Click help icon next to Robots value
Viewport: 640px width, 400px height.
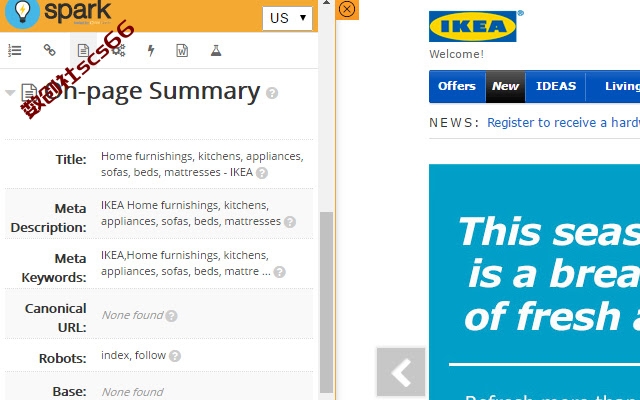point(175,356)
